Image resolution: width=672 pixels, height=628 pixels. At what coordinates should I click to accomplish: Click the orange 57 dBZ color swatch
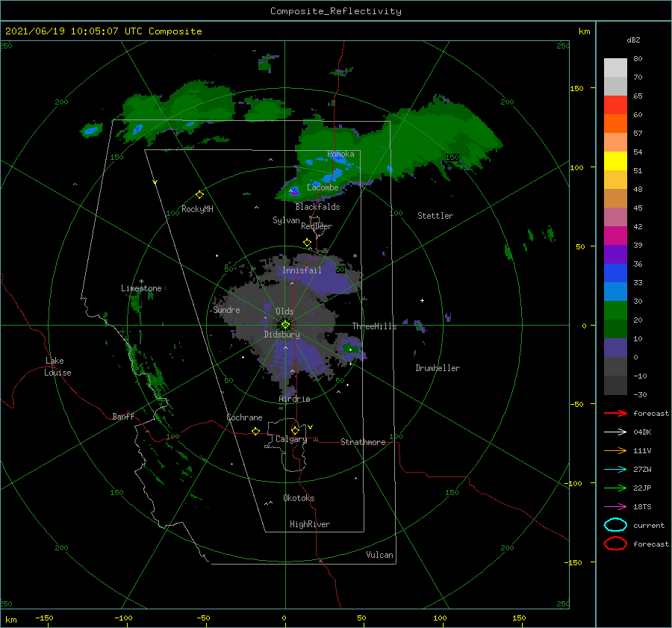[615, 124]
